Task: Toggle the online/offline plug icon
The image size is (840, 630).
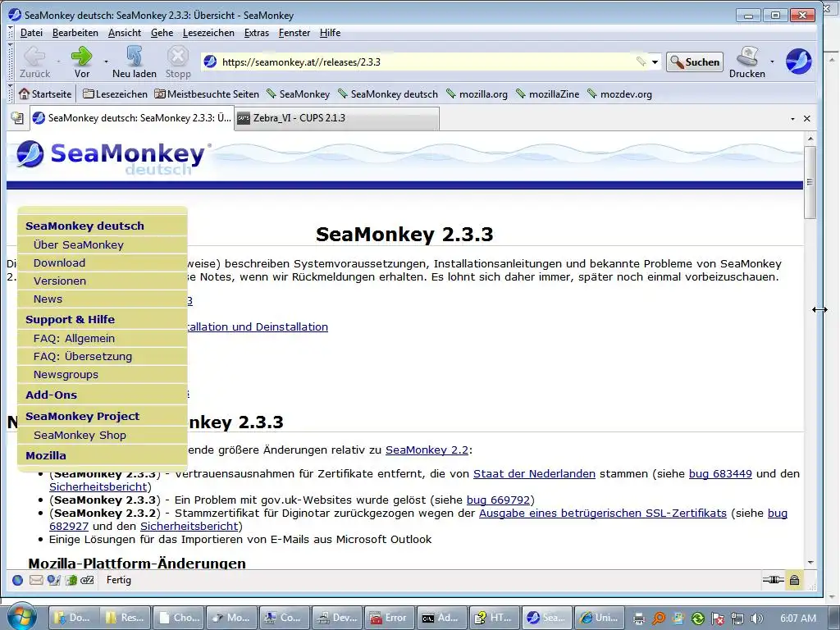Action: [773, 580]
